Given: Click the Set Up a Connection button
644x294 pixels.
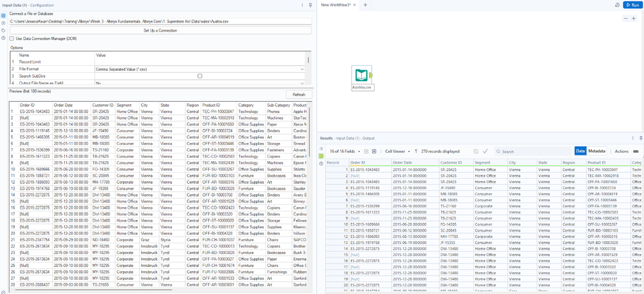Looking at the screenshot, I should click(160, 30).
